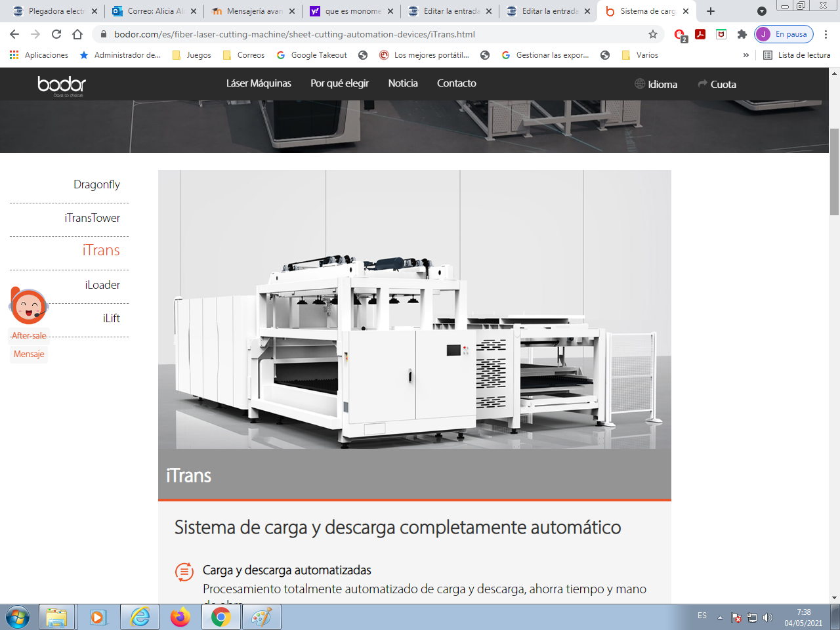
Task: Open the Lista de lectura panel
Action: pyautogui.click(x=797, y=55)
